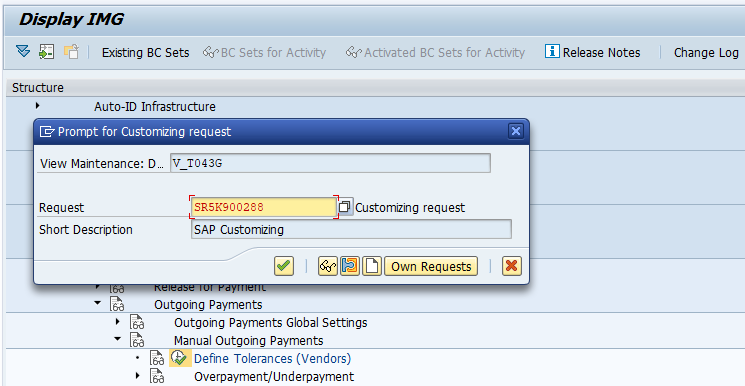Select the Auto-ID Infrastructure tree row

154,106
